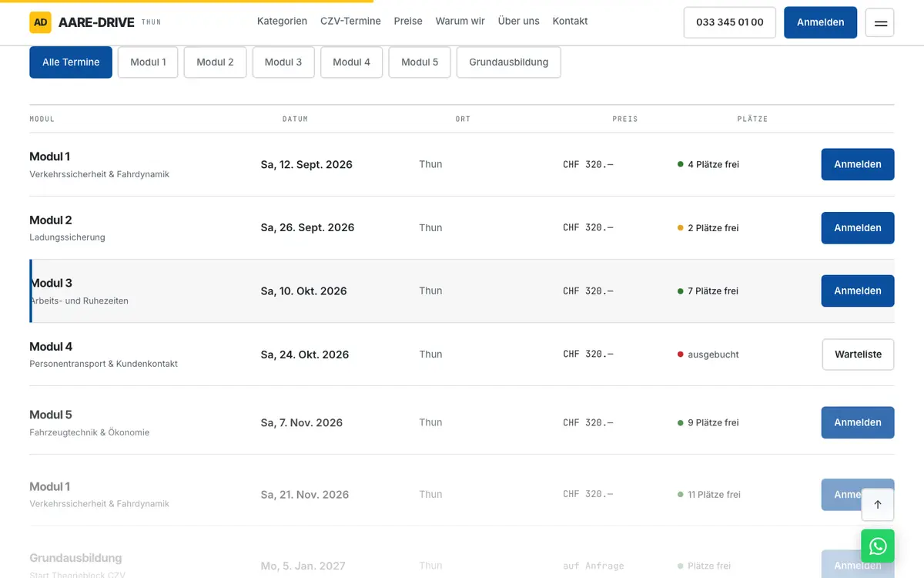This screenshot has height=578, width=924.
Task: Click the AARE-DRIVE brand name
Action: [96, 22]
